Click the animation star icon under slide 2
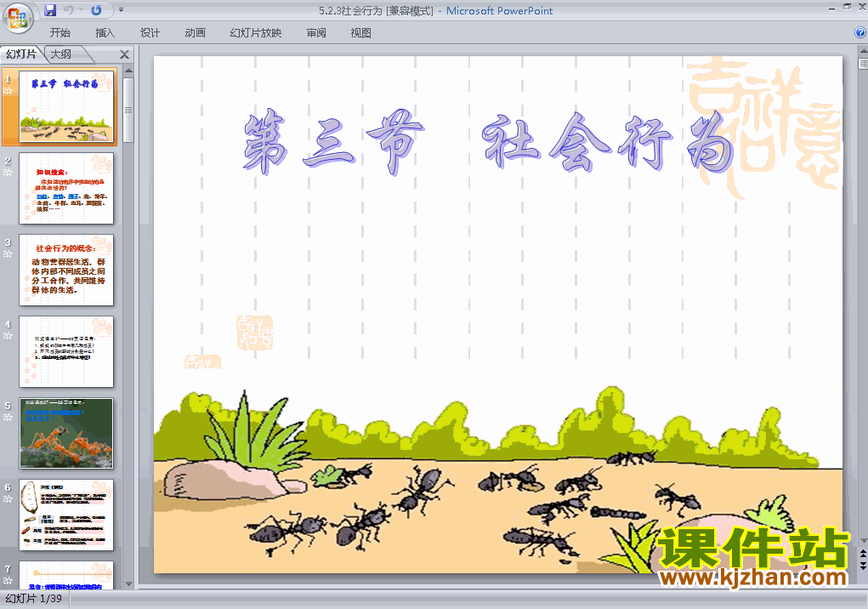This screenshot has height=609, width=868. 8,172
